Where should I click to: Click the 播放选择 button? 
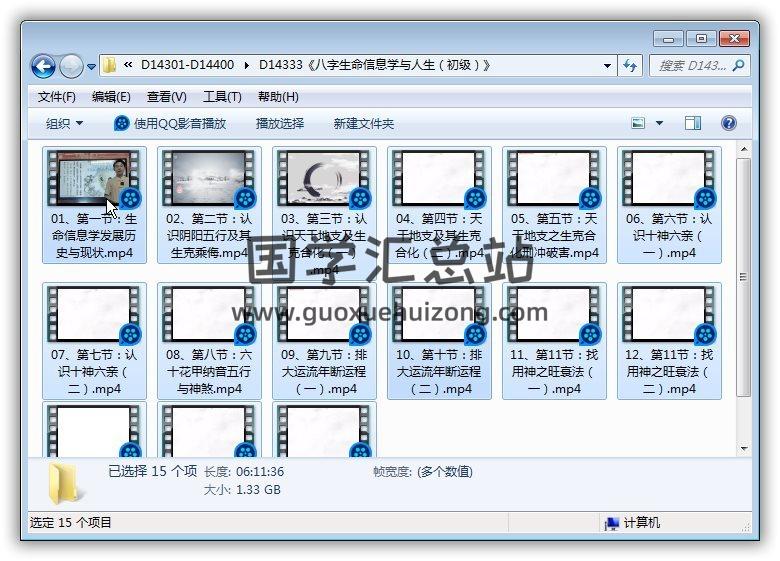point(279,123)
